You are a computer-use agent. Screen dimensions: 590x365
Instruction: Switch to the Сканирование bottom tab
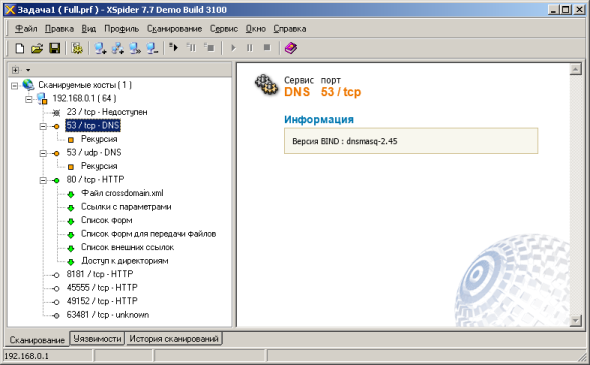[37, 340]
